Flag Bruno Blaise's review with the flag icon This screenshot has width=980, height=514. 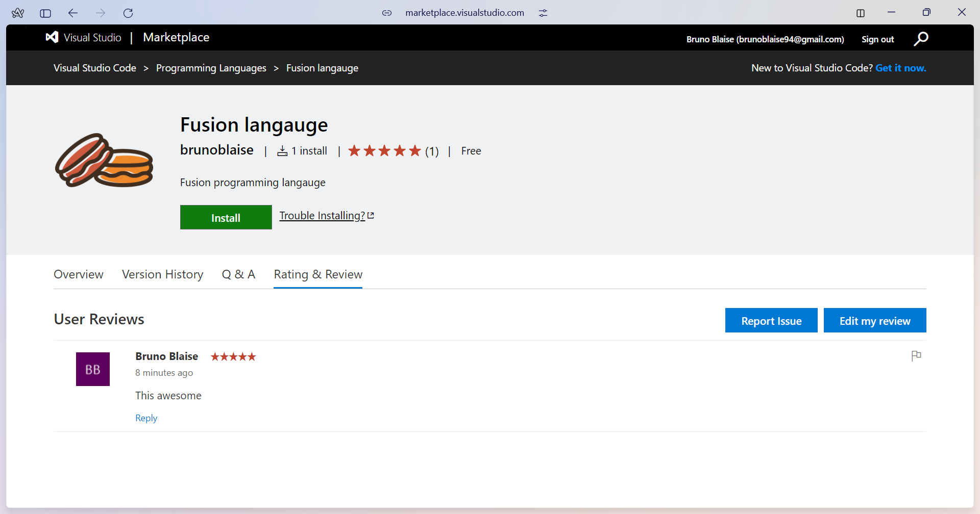(916, 355)
